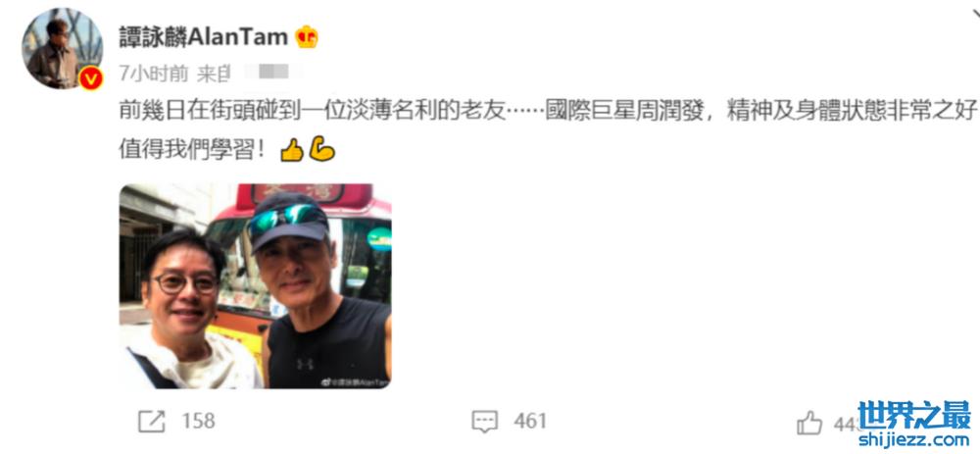Click the Weibo watermark on the photo

[x=355, y=381]
